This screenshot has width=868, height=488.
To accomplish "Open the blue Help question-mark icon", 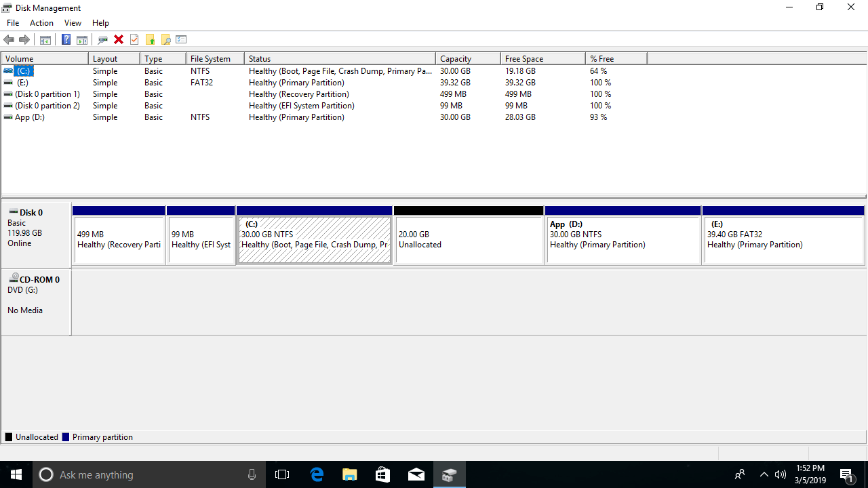I will (66, 40).
